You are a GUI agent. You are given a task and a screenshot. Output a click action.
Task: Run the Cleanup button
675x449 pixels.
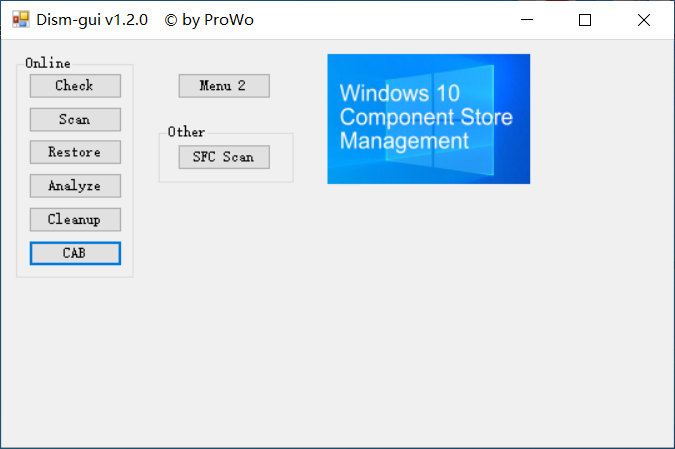click(x=75, y=220)
